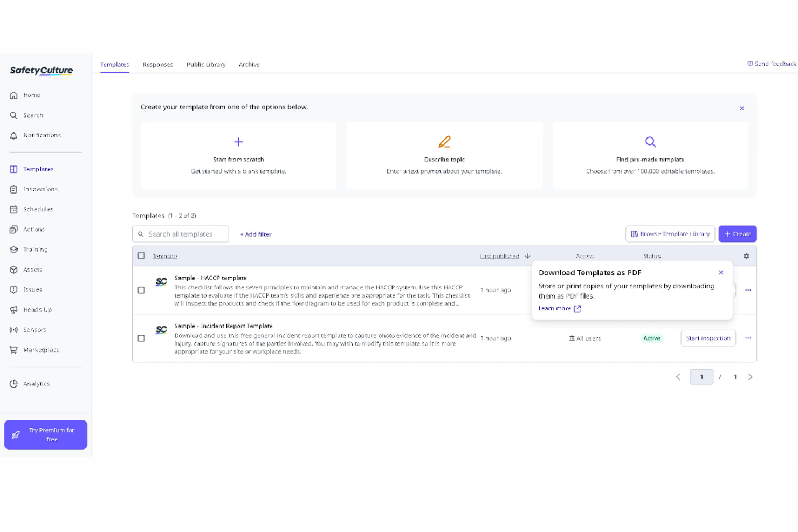Go to Analytics via the sidebar icon

[36, 383]
